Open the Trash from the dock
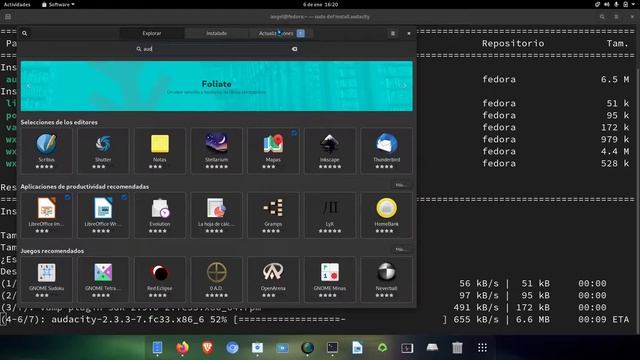 [457, 347]
